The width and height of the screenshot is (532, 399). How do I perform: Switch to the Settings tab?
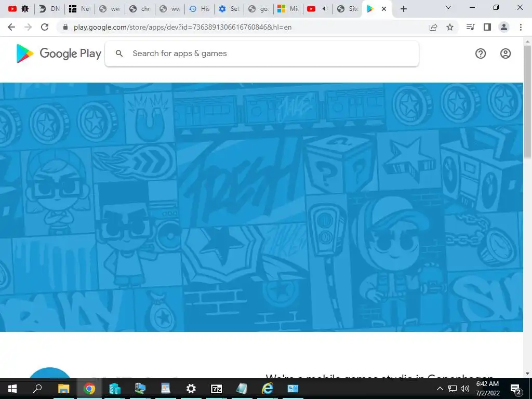(x=229, y=9)
